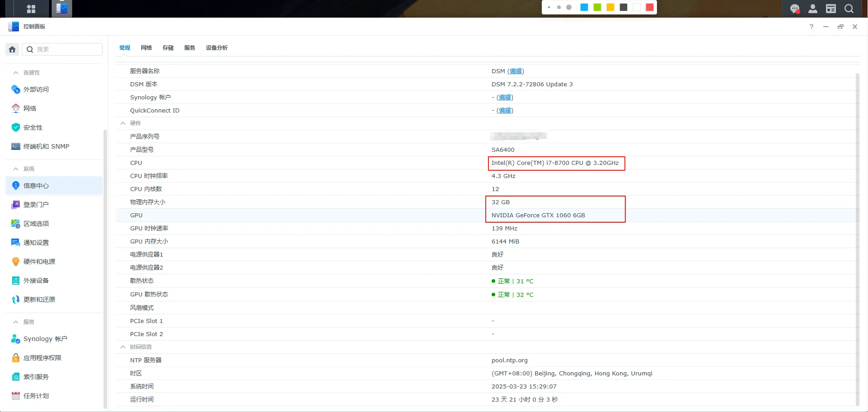Click the help question mark icon
This screenshot has height=412, width=868.
[x=812, y=27]
